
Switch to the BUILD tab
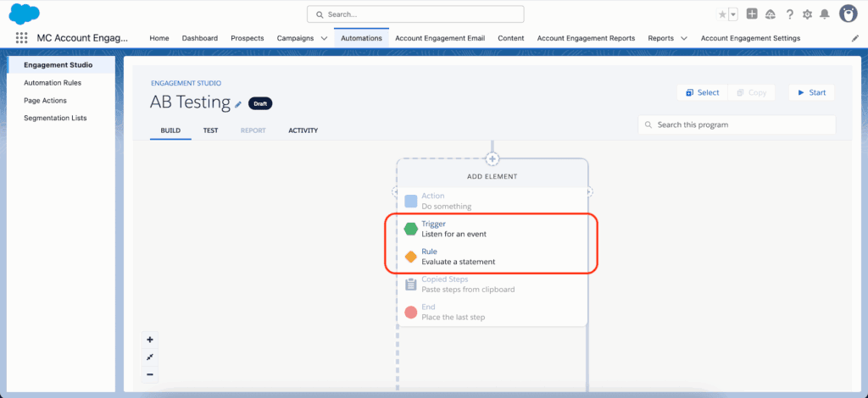170,130
